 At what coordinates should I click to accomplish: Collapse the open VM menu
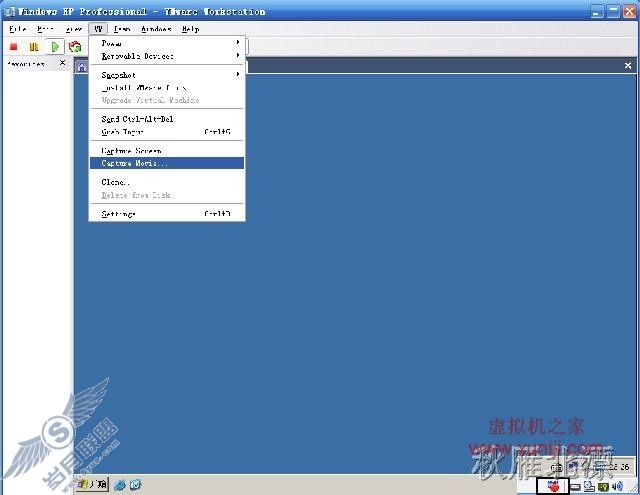point(98,29)
